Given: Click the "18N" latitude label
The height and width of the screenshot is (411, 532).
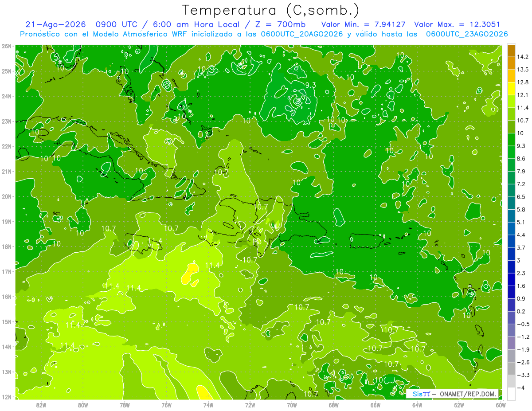Looking at the screenshot, I should (x=7, y=247).
